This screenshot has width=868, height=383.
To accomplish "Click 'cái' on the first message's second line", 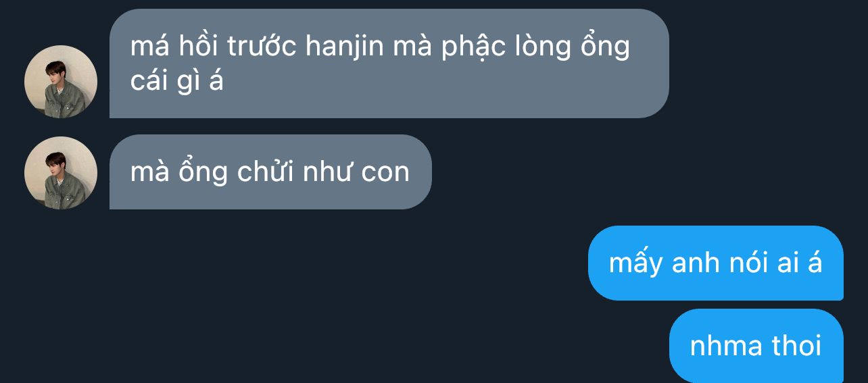I will (x=149, y=82).
